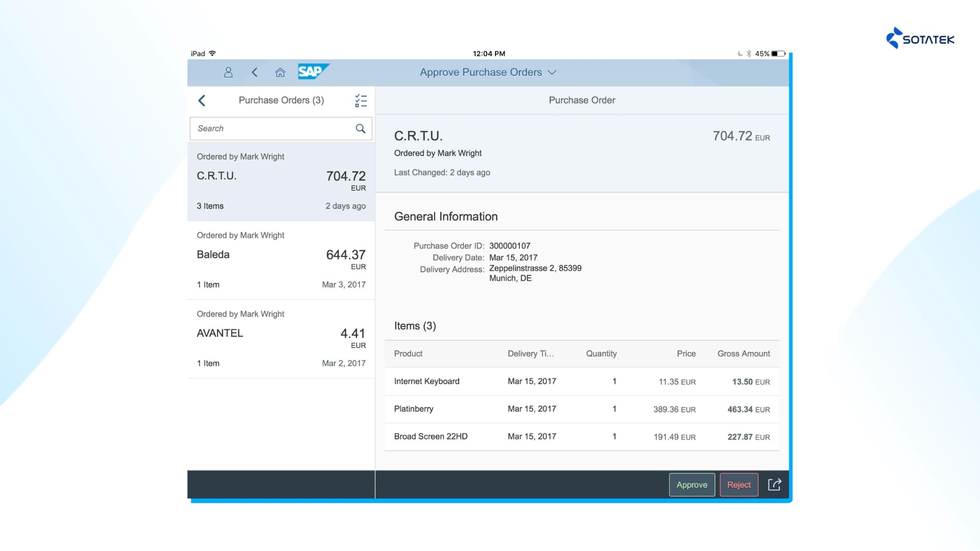Viewport: 980px width, 551px height.
Task: Approve the purchase order
Action: tap(692, 484)
